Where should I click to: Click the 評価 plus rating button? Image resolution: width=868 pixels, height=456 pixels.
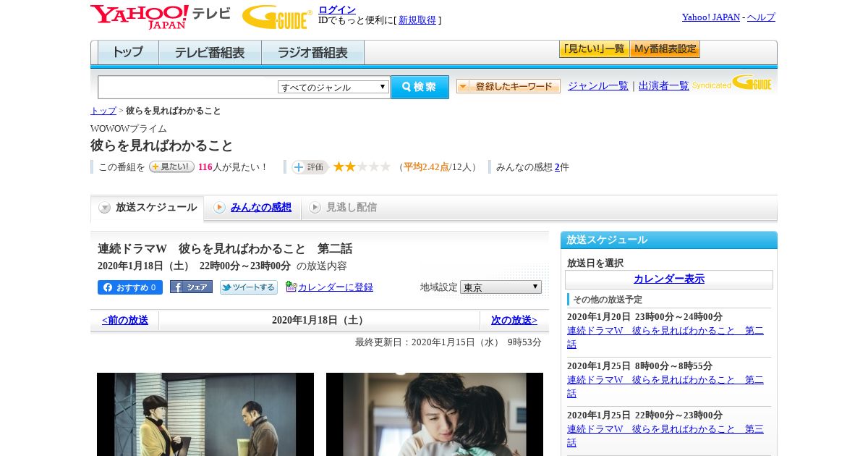point(310,167)
